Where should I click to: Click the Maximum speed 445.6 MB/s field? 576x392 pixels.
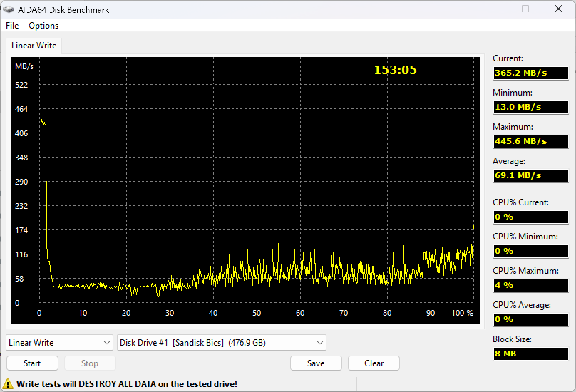coord(531,141)
